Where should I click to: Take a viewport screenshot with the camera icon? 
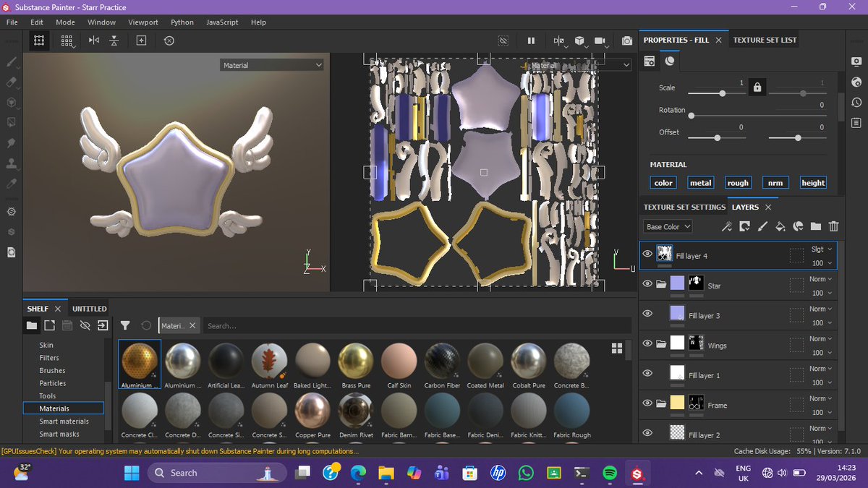(x=627, y=40)
